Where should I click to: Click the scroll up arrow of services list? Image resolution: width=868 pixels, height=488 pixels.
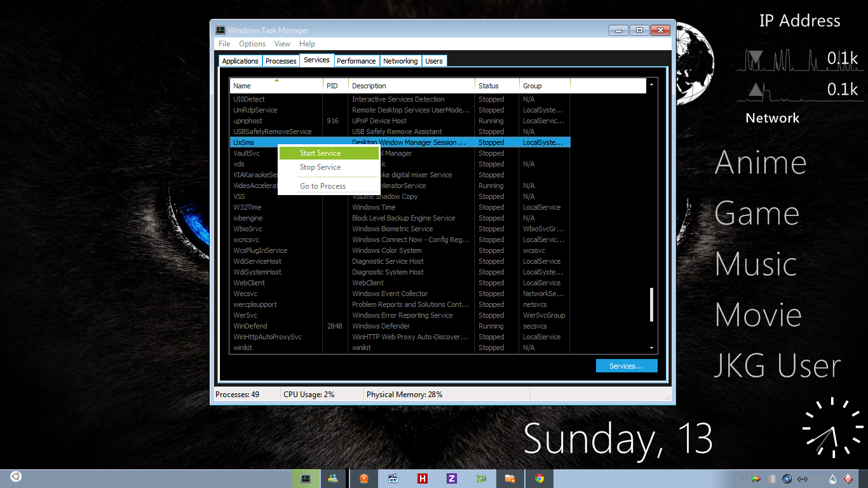tap(651, 84)
